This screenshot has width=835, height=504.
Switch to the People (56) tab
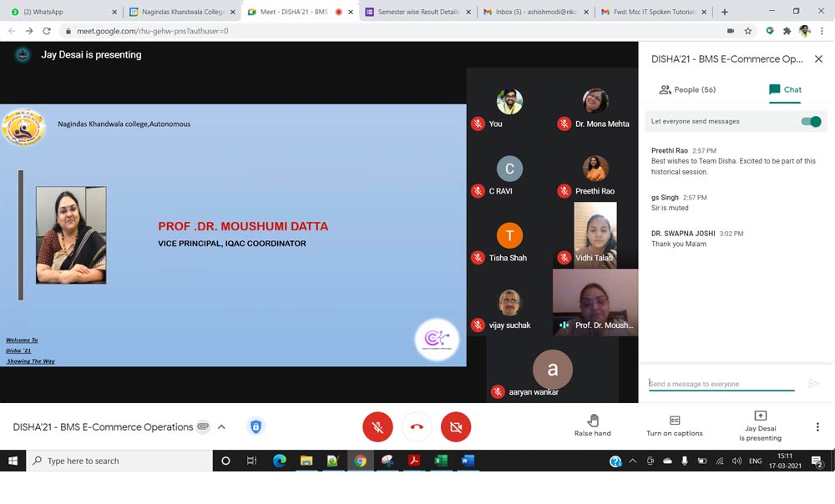pyautogui.click(x=687, y=89)
